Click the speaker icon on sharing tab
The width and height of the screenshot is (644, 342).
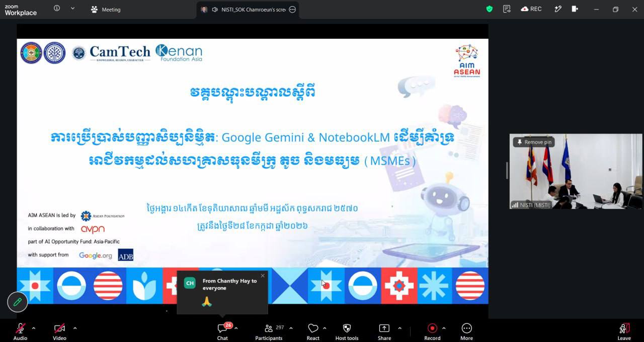click(x=215, y=10)
